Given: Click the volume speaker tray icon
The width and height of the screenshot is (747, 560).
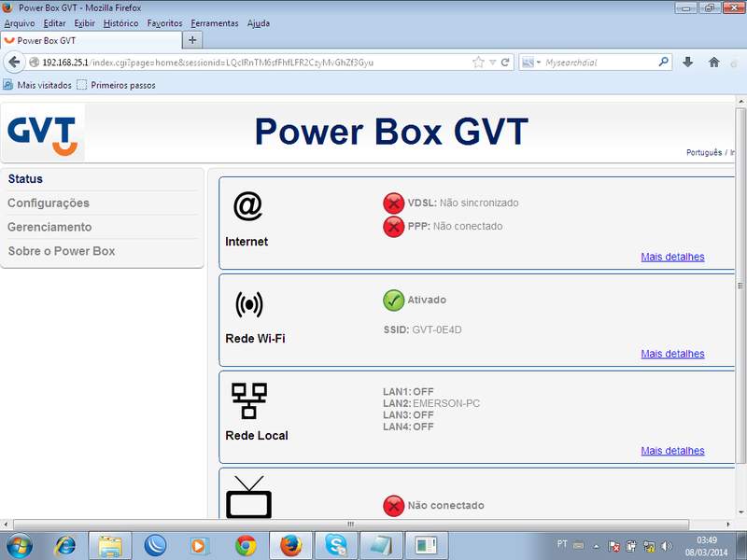Looking at the screenshot, I should click(x=667, y=546).
